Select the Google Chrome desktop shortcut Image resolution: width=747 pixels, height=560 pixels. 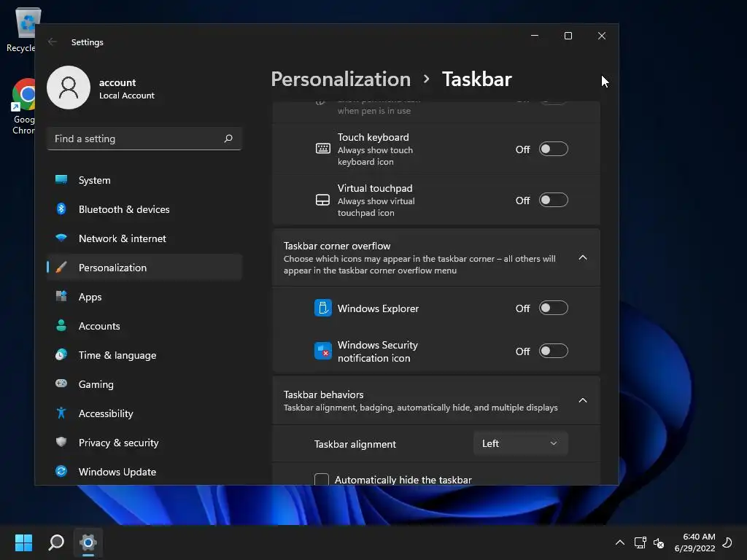pos(23,106)
